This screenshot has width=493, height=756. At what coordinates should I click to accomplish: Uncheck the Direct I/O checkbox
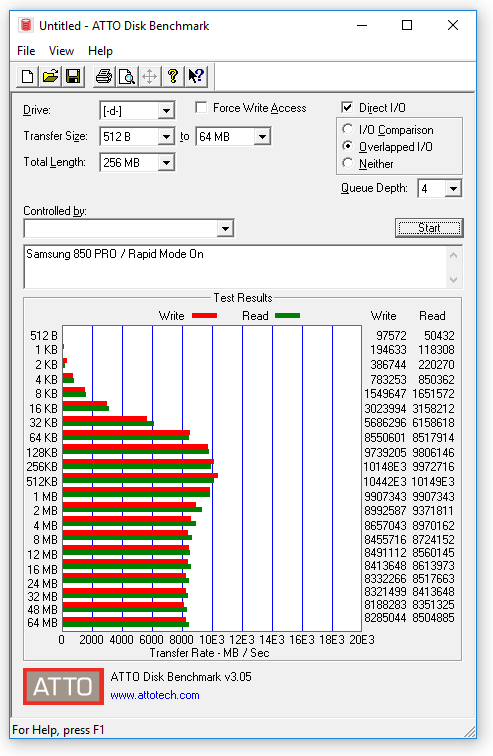pos(346,107)
